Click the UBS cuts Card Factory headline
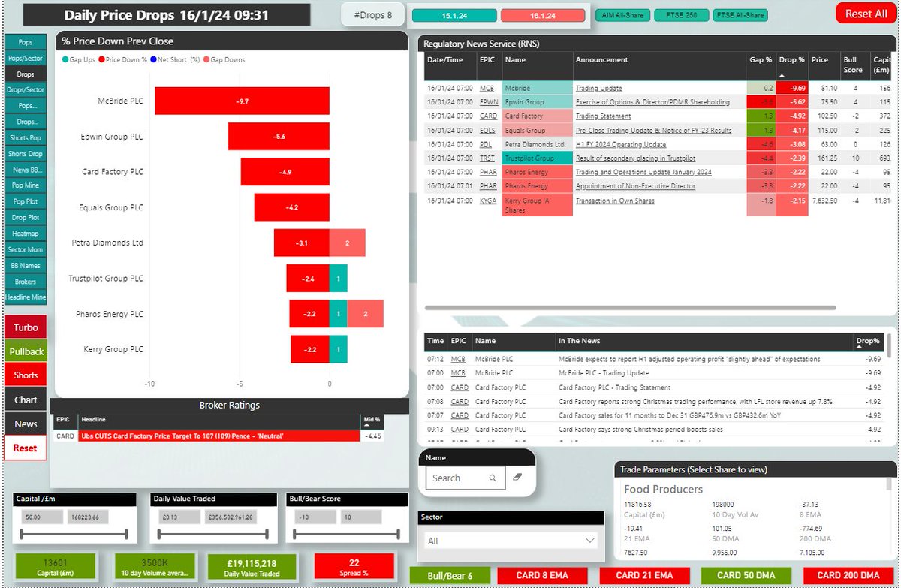This screenshot has width=901, height=588. [x=218, y=436]
